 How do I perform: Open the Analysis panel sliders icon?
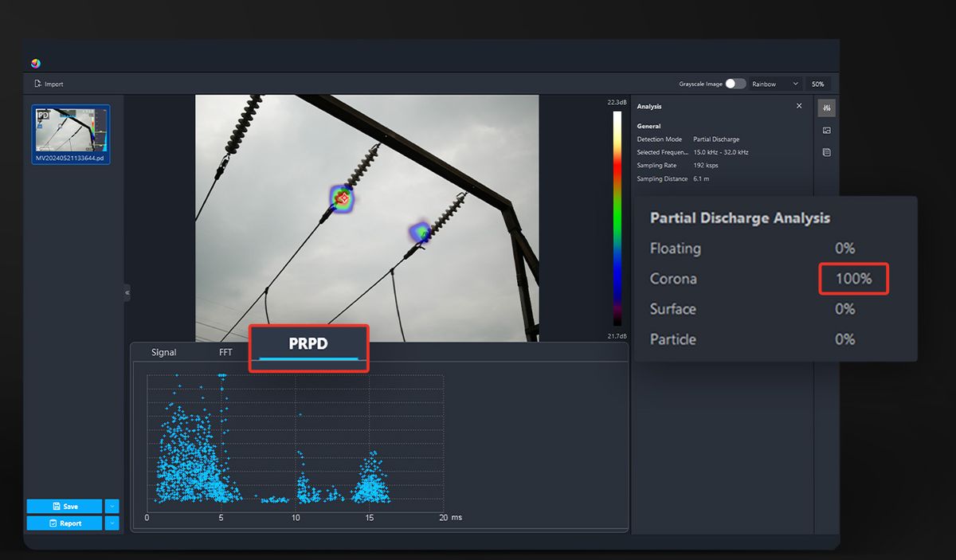point(827,108)
